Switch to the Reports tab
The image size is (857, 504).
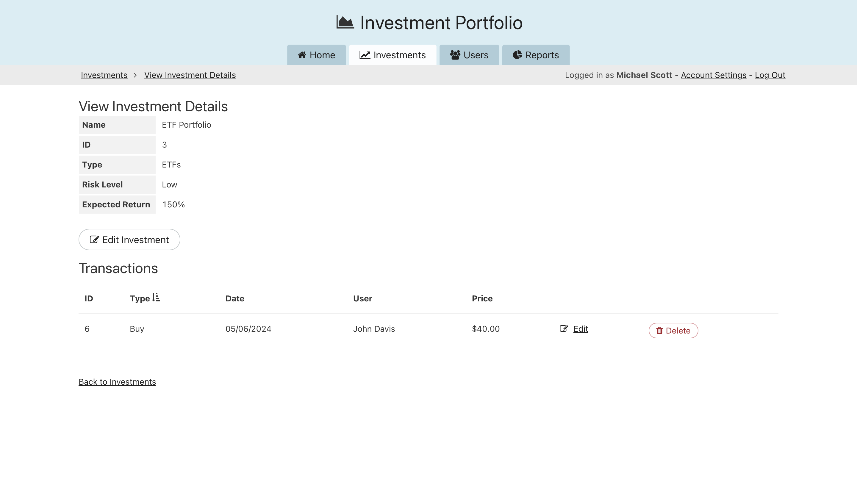tap(536, 55)
